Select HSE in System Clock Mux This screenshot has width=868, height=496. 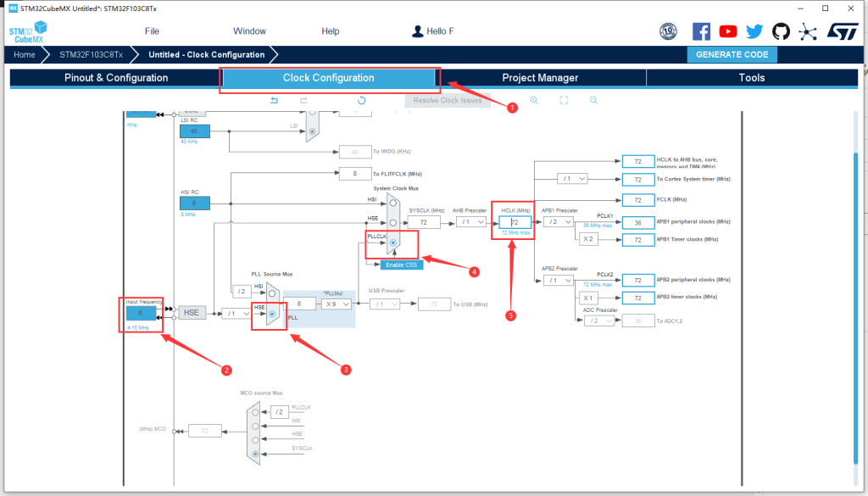[x=393, y=223]
